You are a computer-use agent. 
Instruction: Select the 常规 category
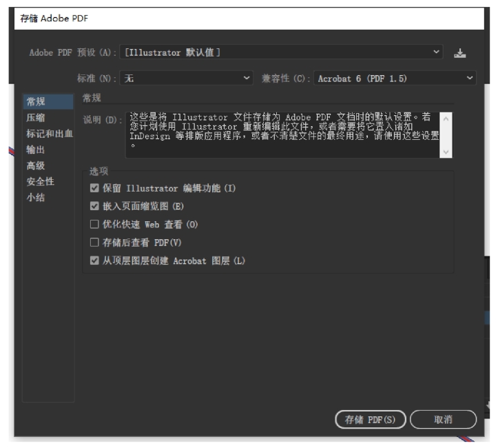coord(48,102)
